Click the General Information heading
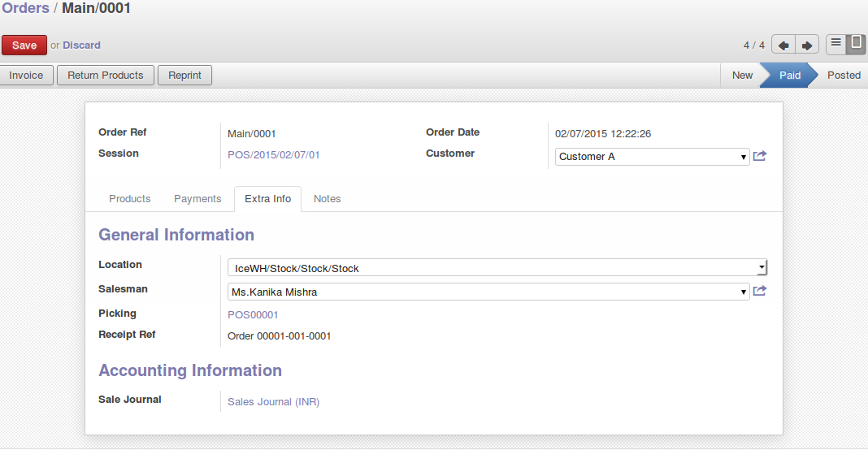Image resolution: width=868 pixels, height=450 pixels. coord(176,235)
